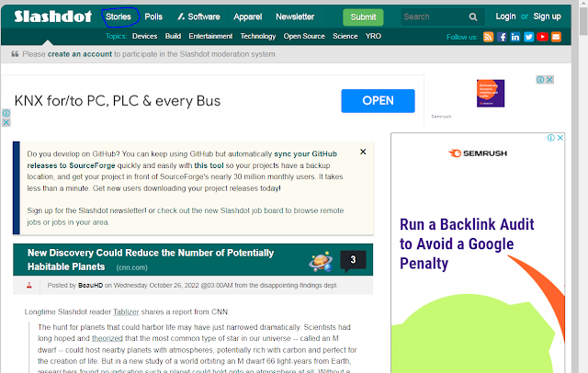Select the Open Source topic
The height and width of the screenshot is (373, 588).
304,37
